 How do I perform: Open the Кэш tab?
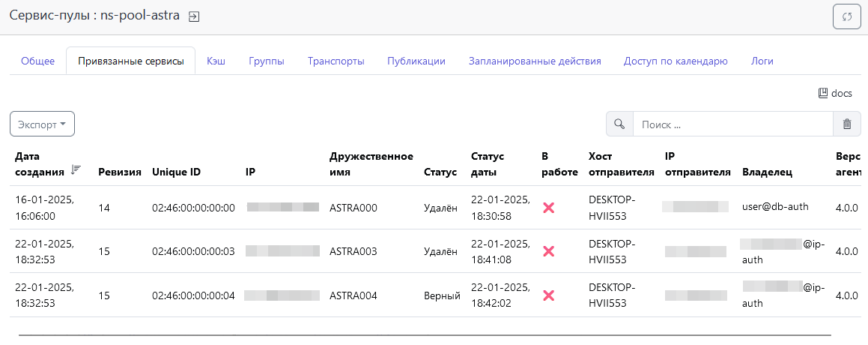(216, 61)
